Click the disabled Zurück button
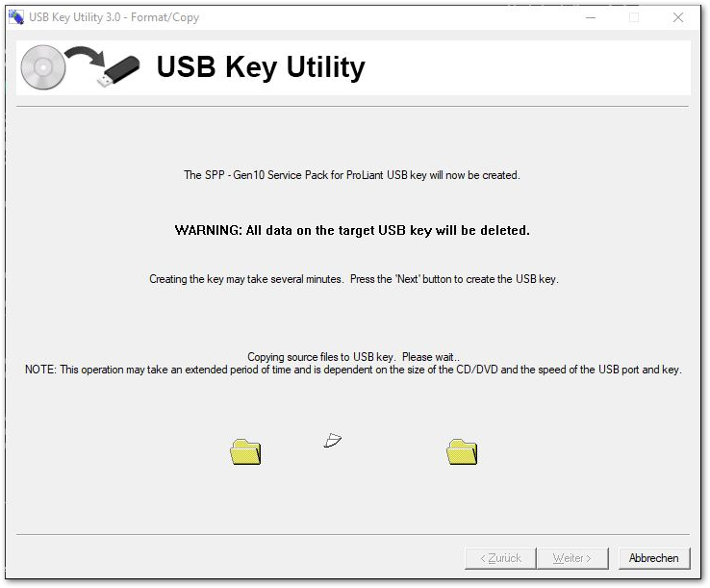This screenshot has width=710, height=588. [500, 558]
